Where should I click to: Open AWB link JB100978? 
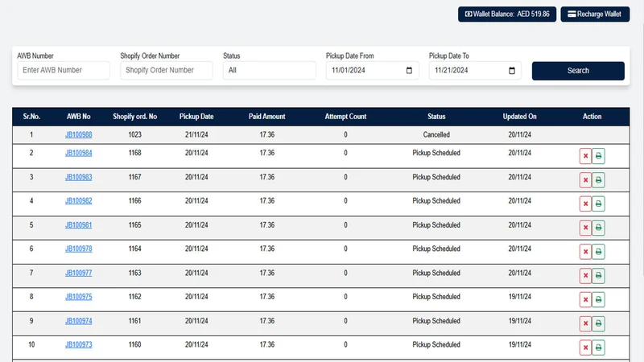78,249
